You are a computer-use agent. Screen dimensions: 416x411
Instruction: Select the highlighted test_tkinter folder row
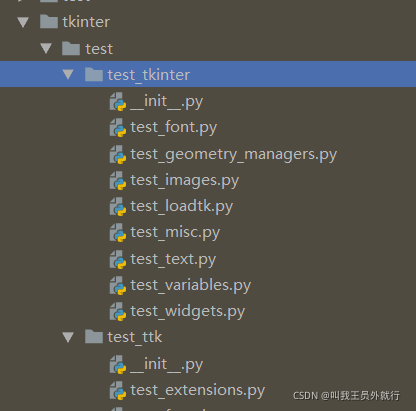coord(208,74)
